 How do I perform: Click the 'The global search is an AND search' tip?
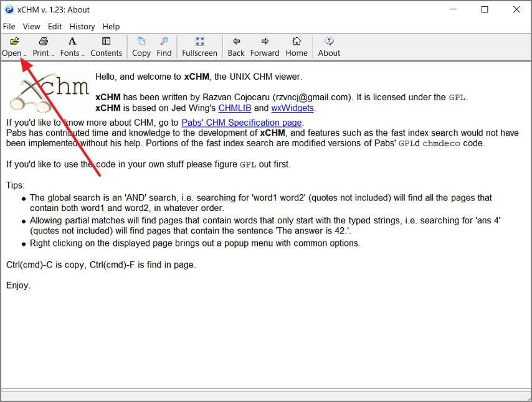tap(261, 203)
